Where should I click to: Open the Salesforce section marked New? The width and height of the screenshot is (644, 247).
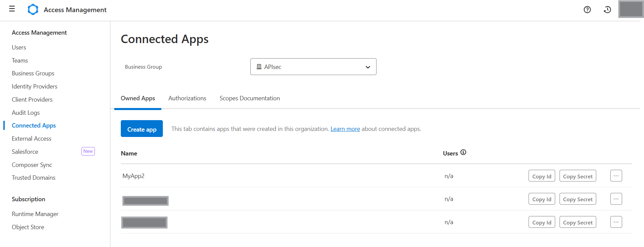(25, 152)
